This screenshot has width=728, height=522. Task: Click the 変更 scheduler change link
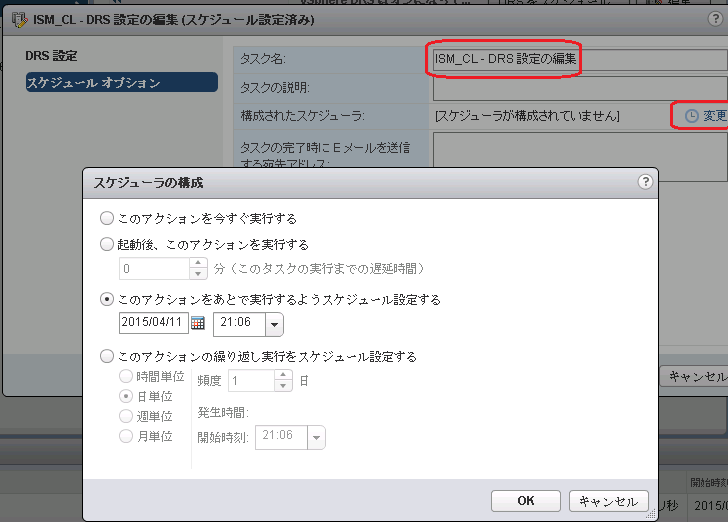tap(714, 116)
